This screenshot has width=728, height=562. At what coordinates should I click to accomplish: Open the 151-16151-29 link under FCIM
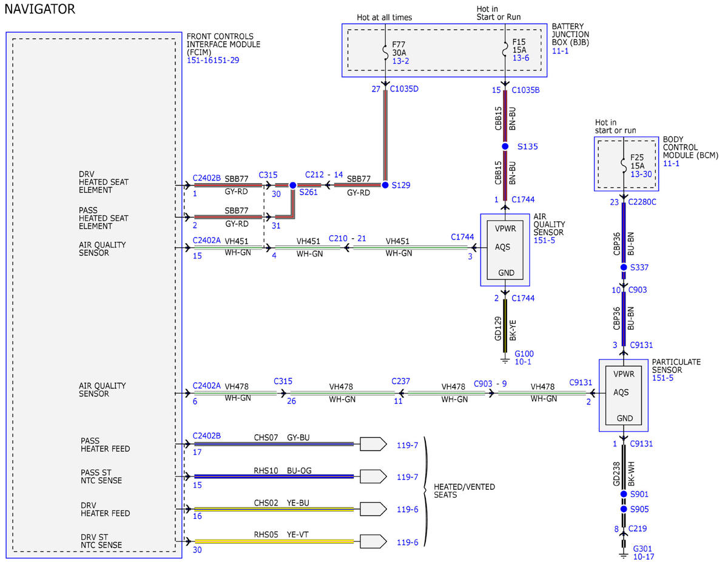tap(213, 61)
